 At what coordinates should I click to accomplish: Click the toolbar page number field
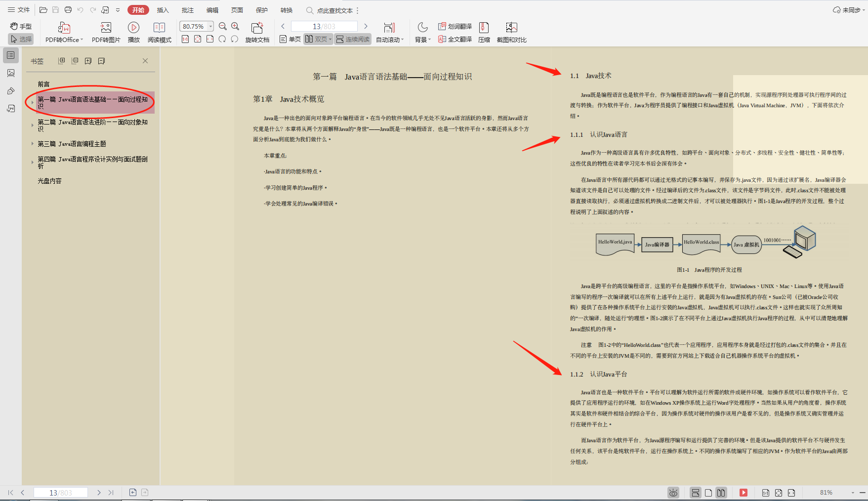tap(324, 26)
